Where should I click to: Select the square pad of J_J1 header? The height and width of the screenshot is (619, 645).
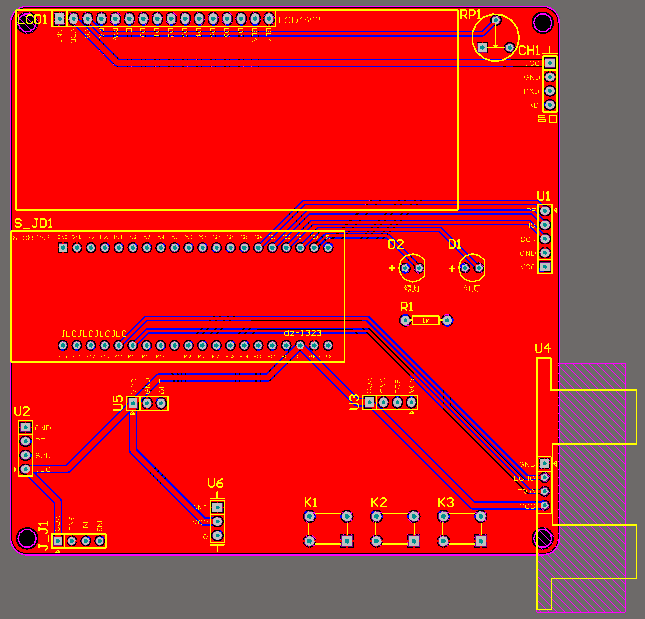tap(58, 540)
